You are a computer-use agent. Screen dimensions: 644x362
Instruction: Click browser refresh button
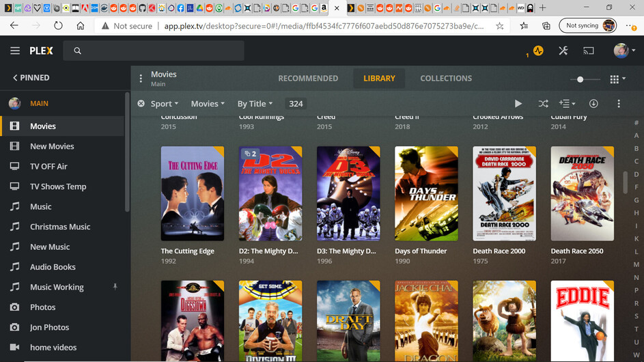coord(58,26)
